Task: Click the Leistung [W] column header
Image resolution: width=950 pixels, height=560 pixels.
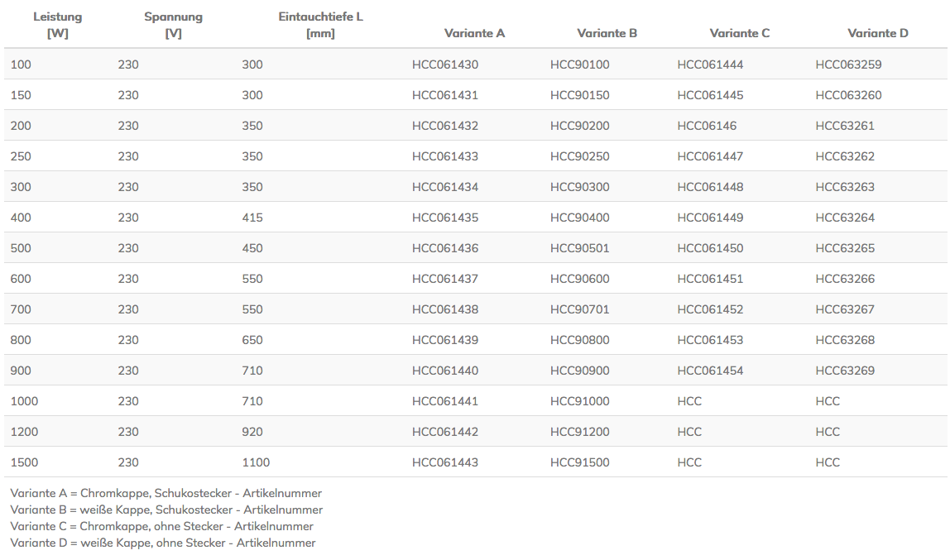Action: tap(58, 25)
